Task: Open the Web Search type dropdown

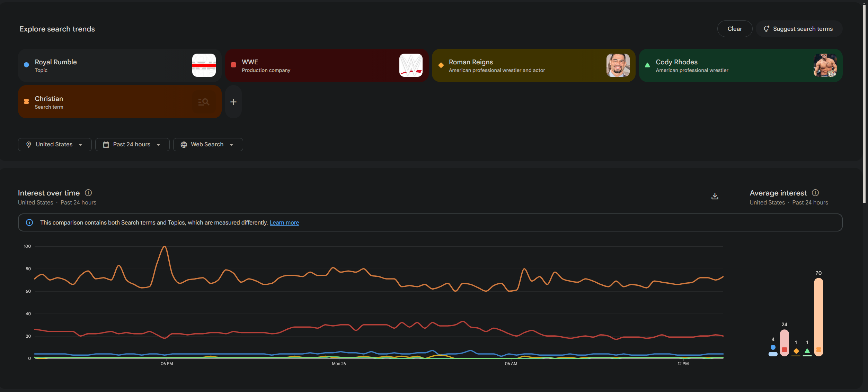Action: tap(208, 145)
